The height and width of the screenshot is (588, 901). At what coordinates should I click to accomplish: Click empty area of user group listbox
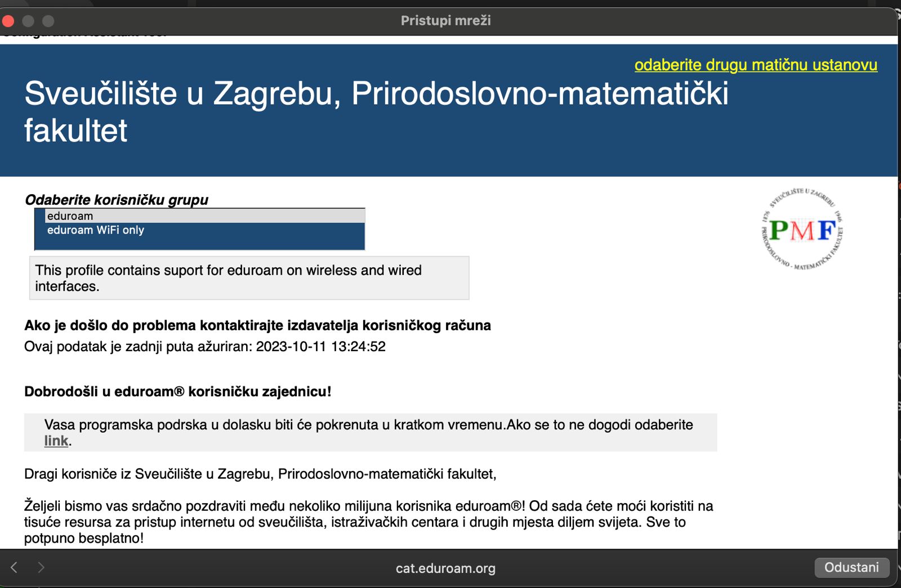pos(199,243)
